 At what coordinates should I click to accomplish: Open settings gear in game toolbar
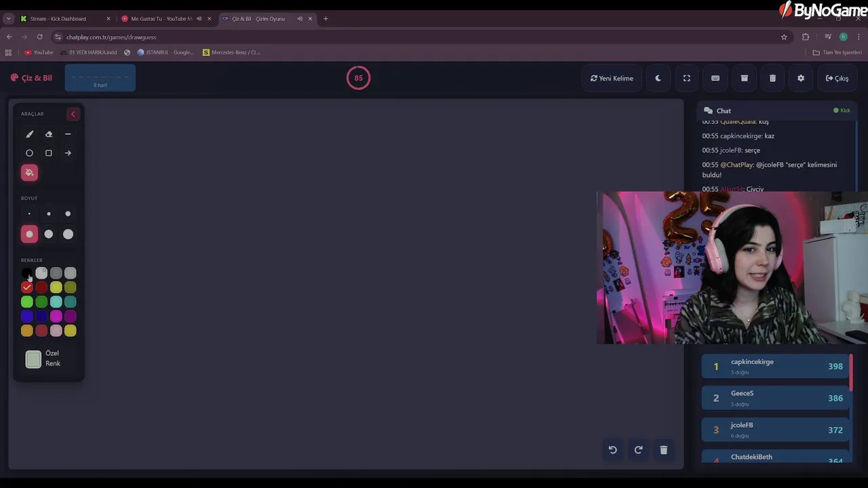coord(801,78)
